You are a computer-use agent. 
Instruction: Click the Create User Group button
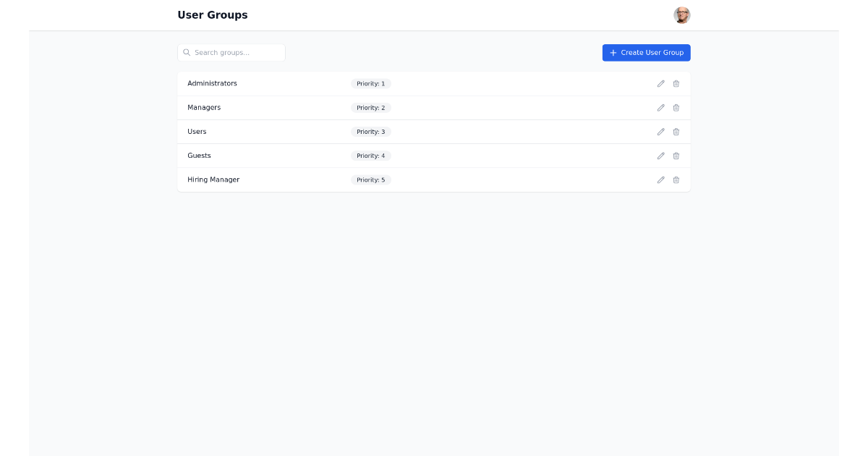pos(646,52)
